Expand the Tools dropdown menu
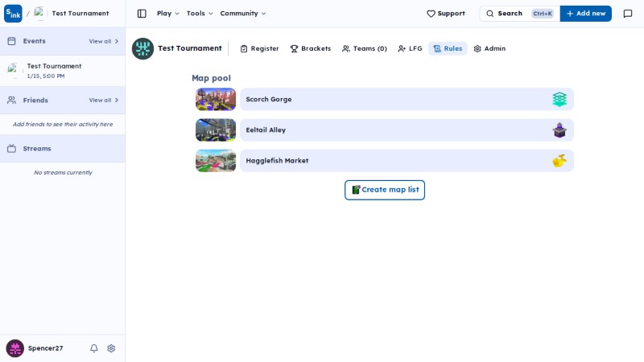Viewport: 644px width, 362px height. coord(200,14)
